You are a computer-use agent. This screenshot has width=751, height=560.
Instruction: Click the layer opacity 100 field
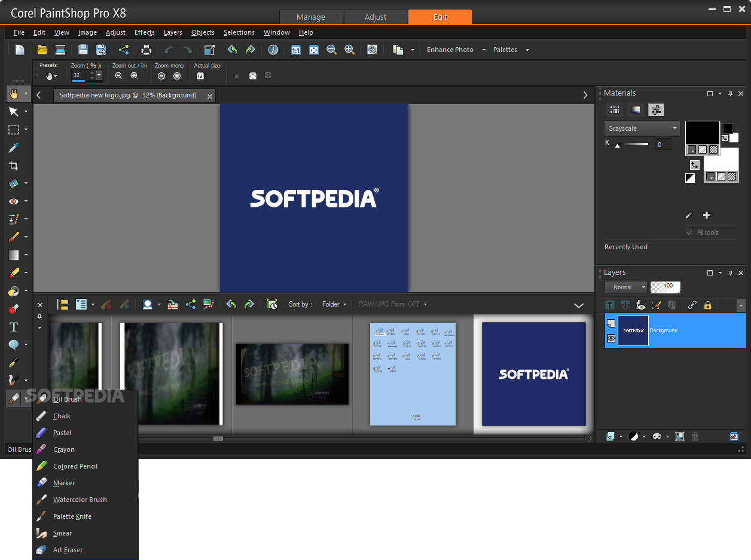pos(665,287)
